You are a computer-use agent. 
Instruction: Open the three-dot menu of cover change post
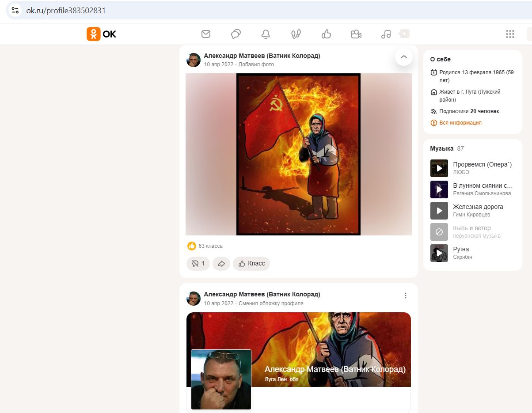(406, 296)
